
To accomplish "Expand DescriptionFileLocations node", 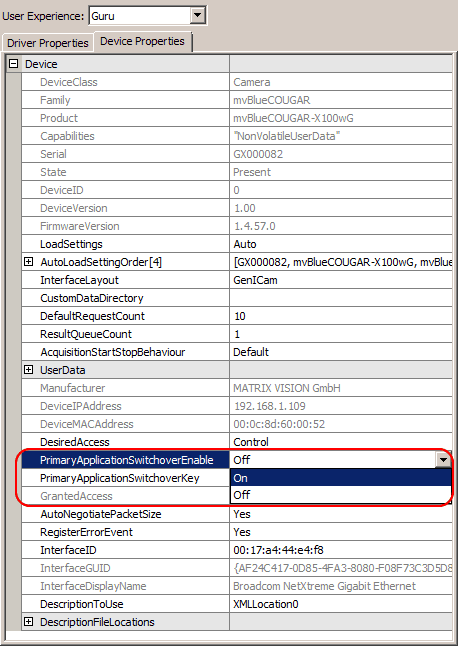I will pyautogui.click(x=28, y=622).
